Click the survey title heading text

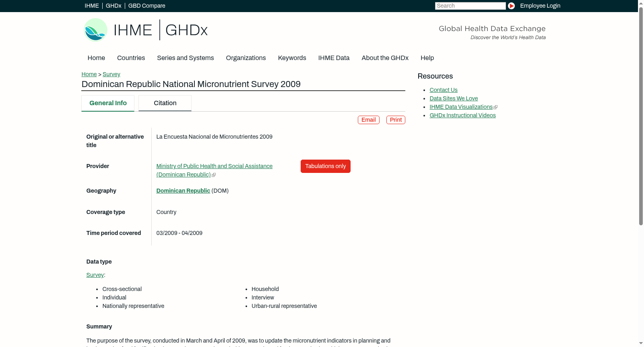(x=191, y=84)
